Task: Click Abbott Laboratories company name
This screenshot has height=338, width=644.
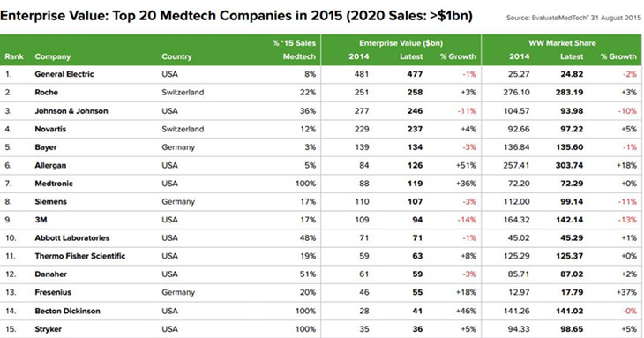Action: coord(71,237)
